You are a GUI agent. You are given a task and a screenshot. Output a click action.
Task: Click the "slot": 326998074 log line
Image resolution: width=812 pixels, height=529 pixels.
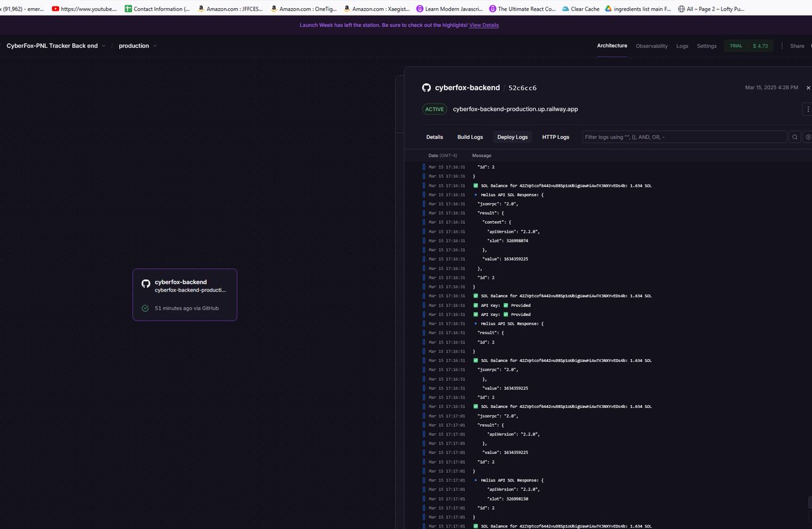pyautogui.click(x=507, y=241)
